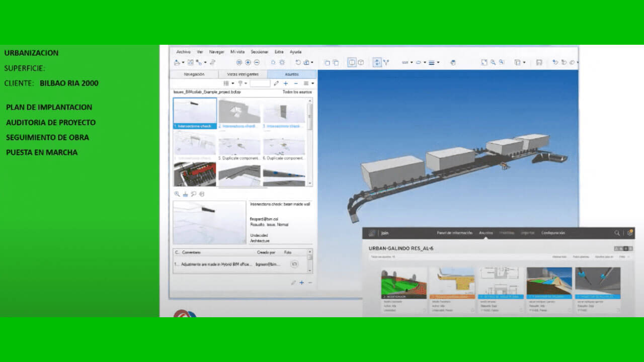Expand the issue list options dropdown
Viewport: 644px width, 362px height.
(x=308, y=83)
